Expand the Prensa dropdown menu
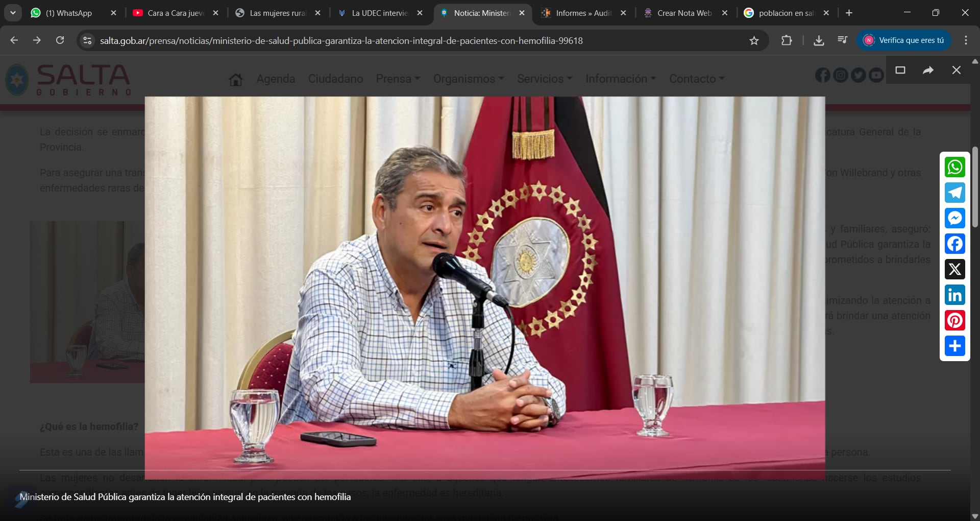980x521 pixels. coord(398,79)
